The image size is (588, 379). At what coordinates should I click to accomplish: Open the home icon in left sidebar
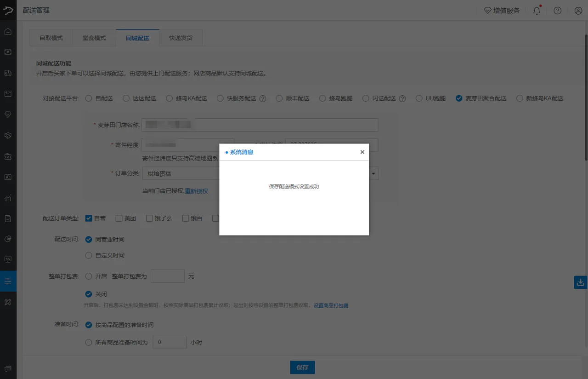(x=8, y=31)
